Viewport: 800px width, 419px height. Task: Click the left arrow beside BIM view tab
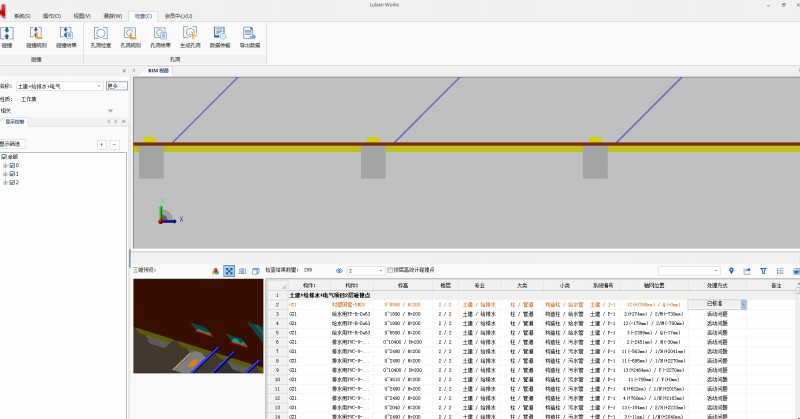(134, 71)
